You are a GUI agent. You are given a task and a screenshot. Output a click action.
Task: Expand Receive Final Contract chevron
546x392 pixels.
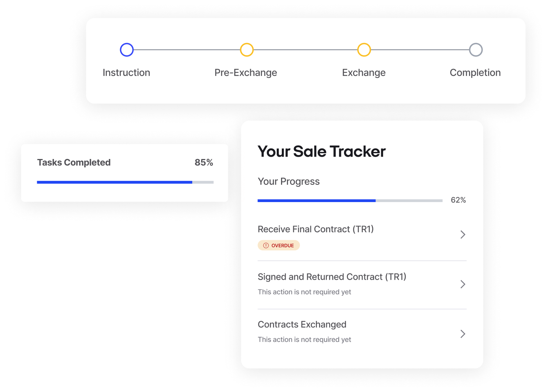pyautogui.click(x=463, y=235)
